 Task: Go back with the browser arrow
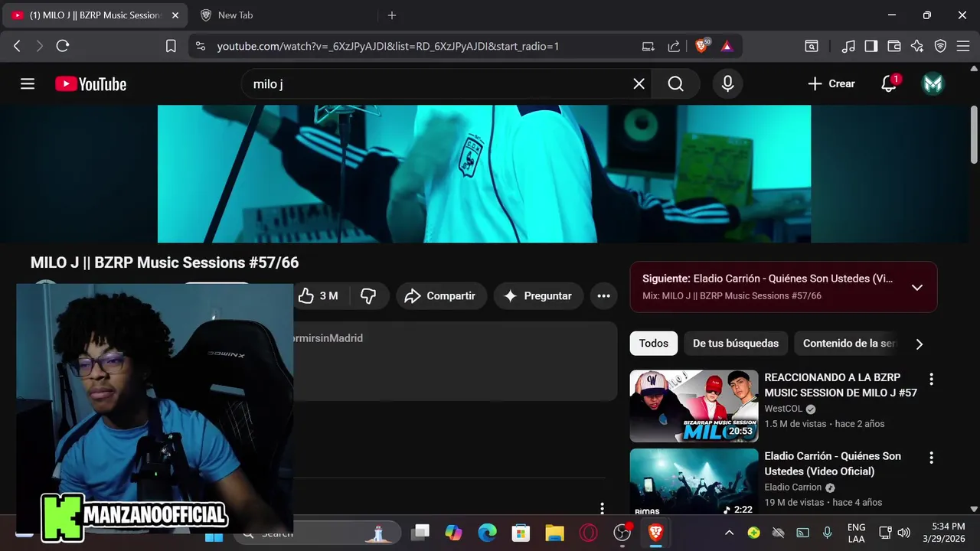pyautogui.click(x=17, y=46)
